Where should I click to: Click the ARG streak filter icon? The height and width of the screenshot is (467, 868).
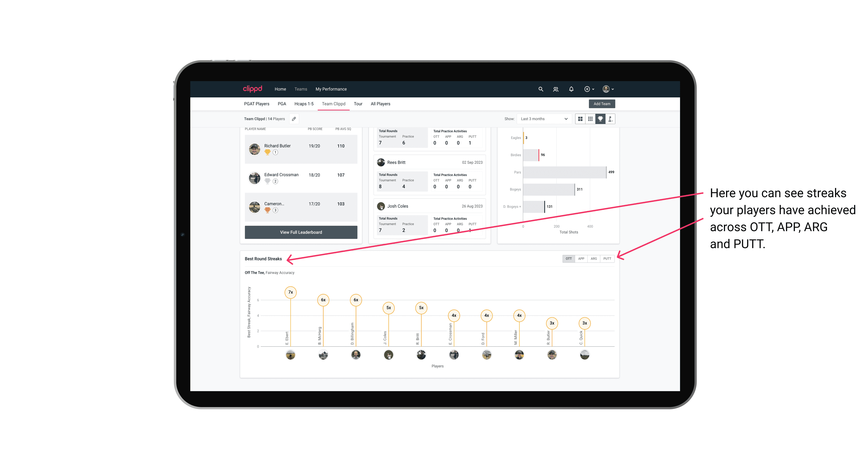(x=594, y=258)
